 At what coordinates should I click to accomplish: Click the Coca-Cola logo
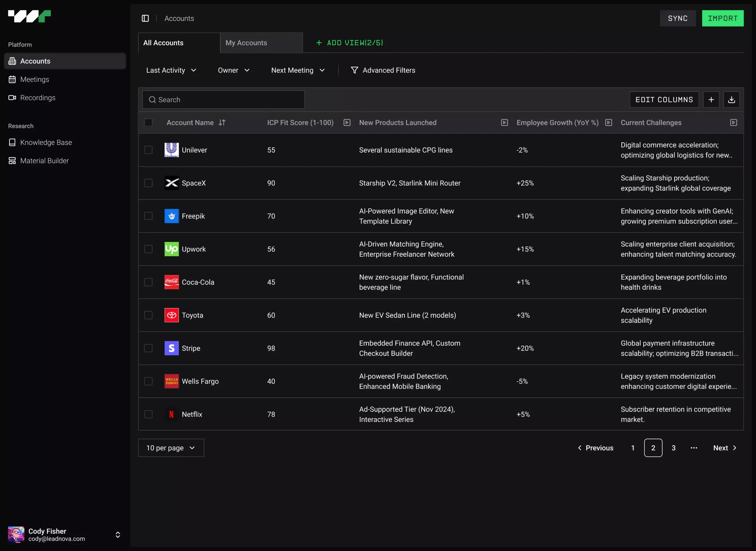[172, 282]
